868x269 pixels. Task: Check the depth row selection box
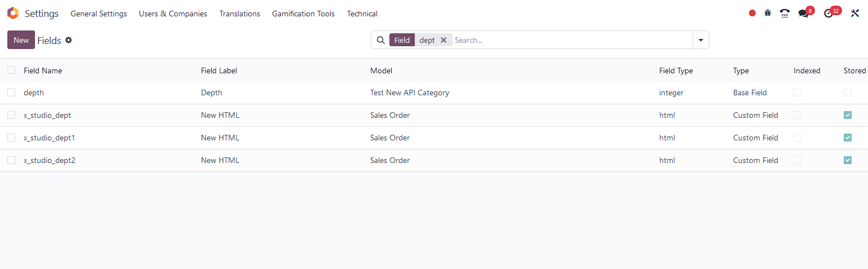click(x=11, y=92)
